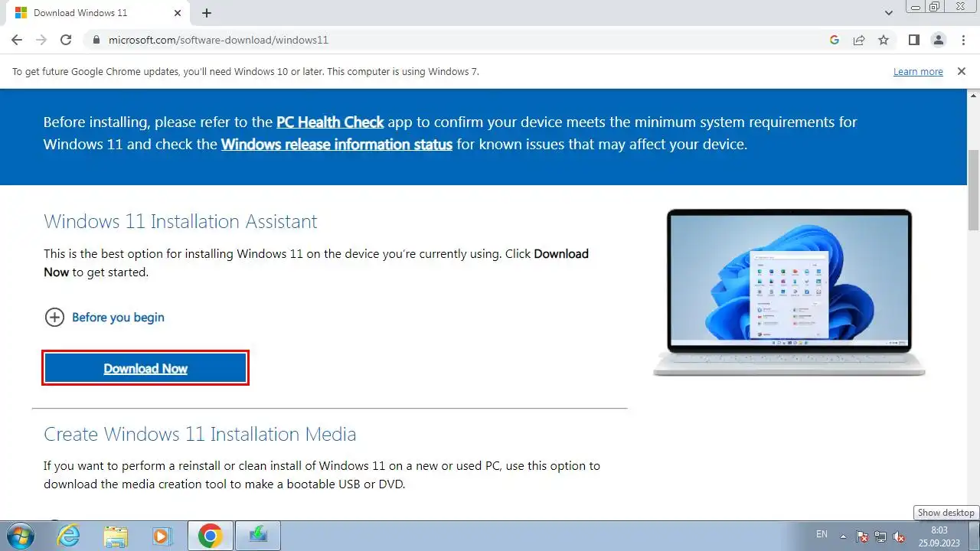This screenshot has height=551, width=980.
Task: Click the Windows 11 Installation Assistant heading
Action: (x=181, y=222)
